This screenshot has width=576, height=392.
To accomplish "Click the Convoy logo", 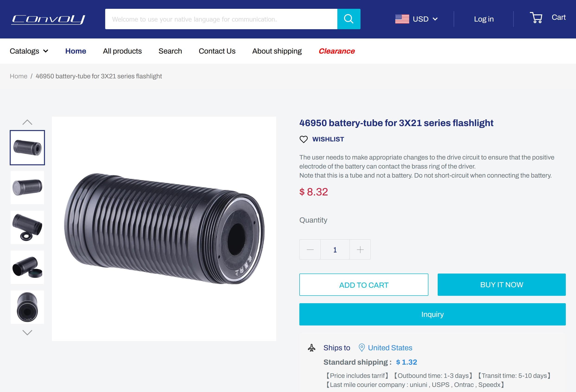I will 48,19.
